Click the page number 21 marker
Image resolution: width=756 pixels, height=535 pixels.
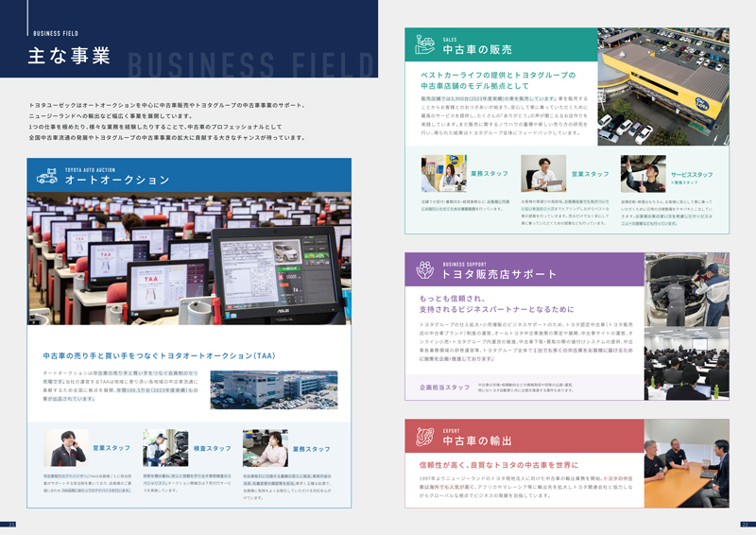(x=9, y=525)
